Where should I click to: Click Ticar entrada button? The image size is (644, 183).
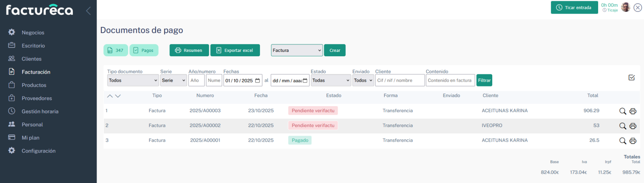coord(574,8)
